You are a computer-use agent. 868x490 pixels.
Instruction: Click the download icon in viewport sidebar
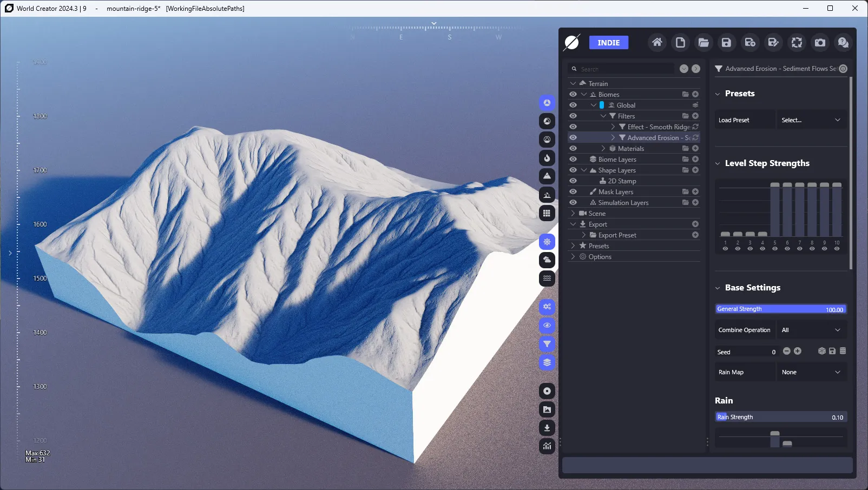click(x=547, y=428)
